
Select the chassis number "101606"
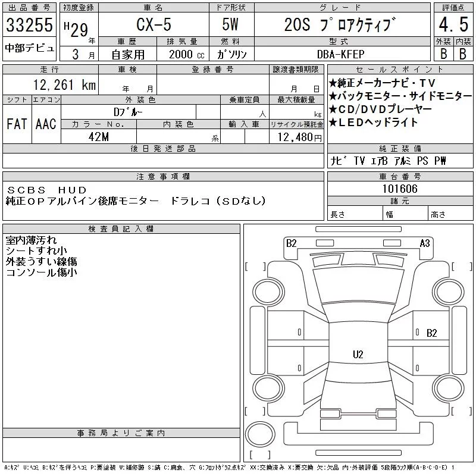(x=400, y=189)
